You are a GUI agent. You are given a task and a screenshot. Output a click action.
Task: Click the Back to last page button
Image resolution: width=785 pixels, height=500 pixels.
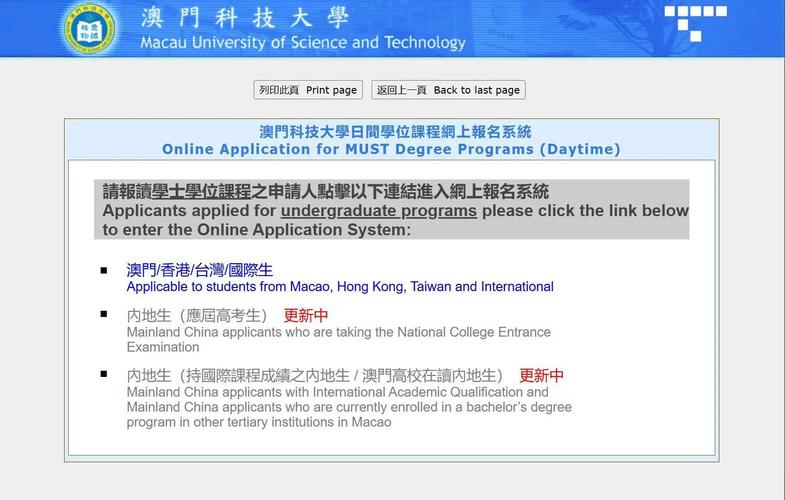448,90
